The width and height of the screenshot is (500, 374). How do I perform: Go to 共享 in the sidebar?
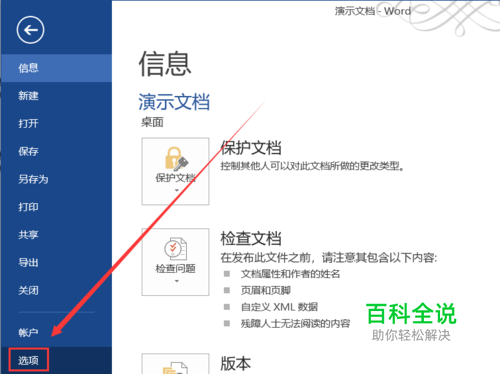tap(56, 235)
